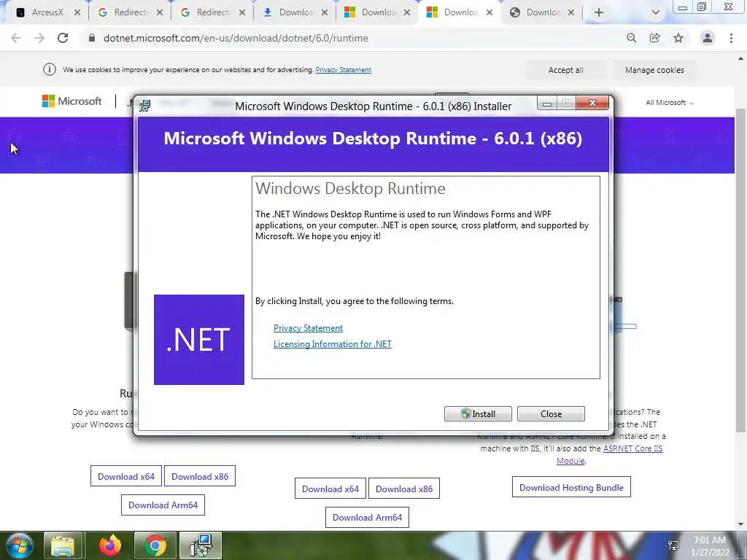
Task: Close the first Microsoft Download tab
Action: point(407,13)
